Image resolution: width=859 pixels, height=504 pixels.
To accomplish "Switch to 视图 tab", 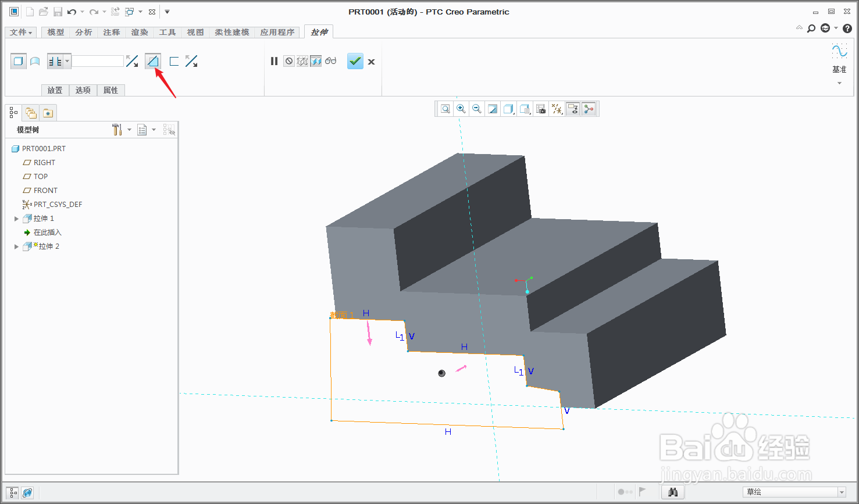I will (195, 32).
